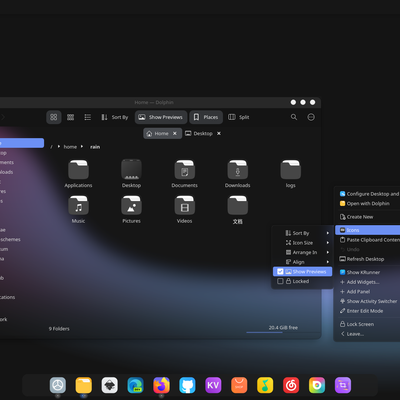Open the yellow file manager dock icon
The image size is (400, 400).
click(84, 385)
